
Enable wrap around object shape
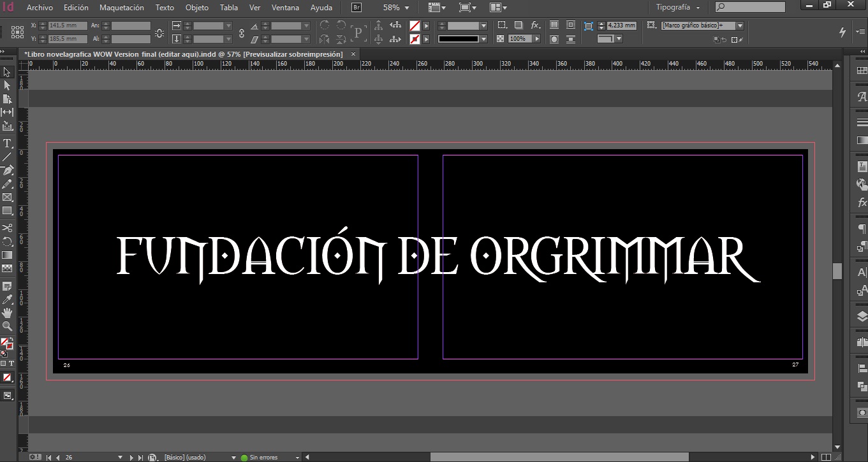point(554,39)
